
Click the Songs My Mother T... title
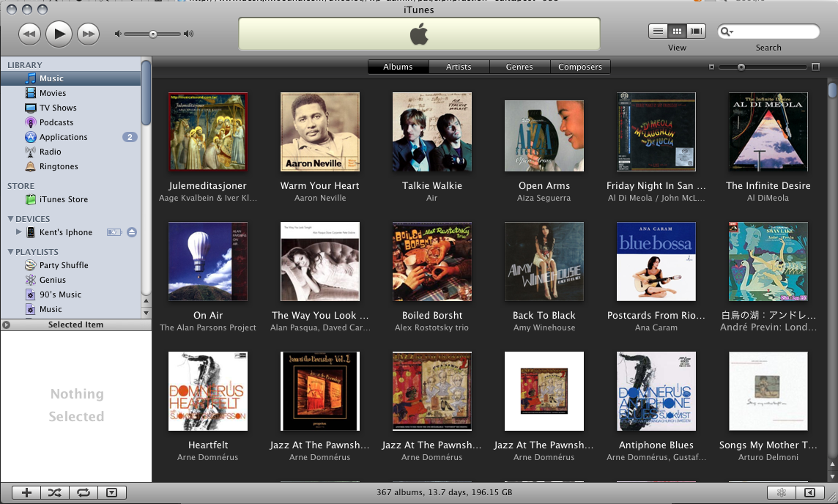click(768, 445)
